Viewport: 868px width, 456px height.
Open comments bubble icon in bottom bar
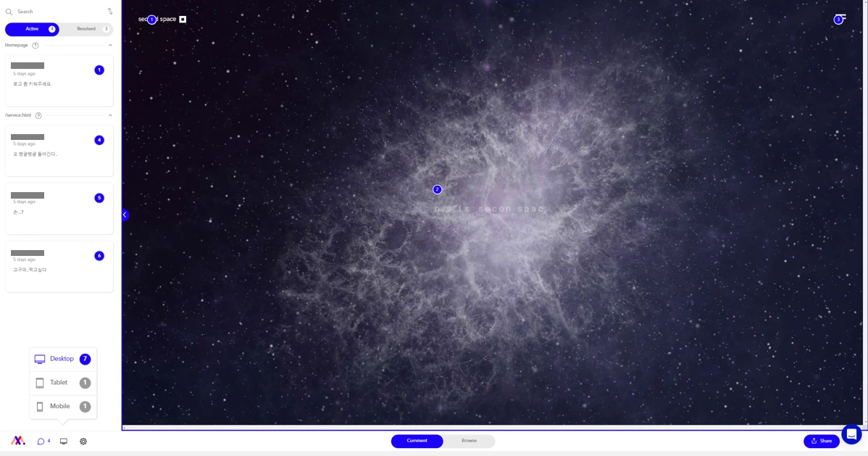click(x=41, y=442)
